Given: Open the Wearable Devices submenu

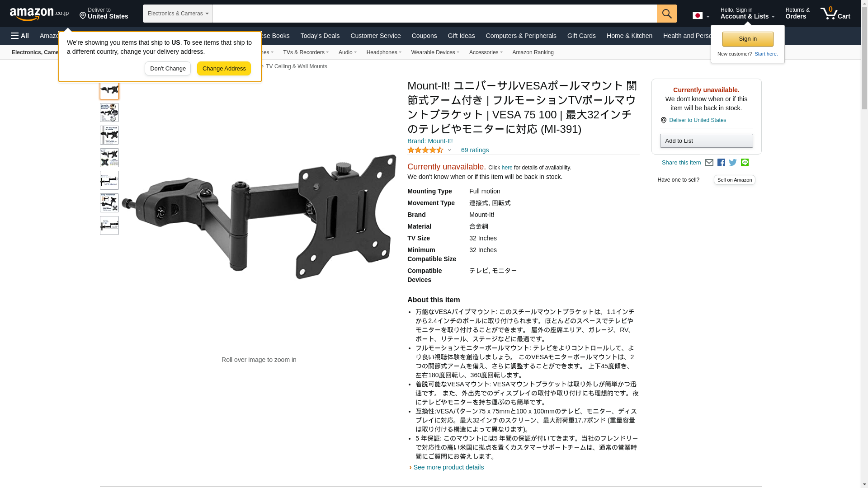Looking at the screenshot, I should tap(435, 52).
